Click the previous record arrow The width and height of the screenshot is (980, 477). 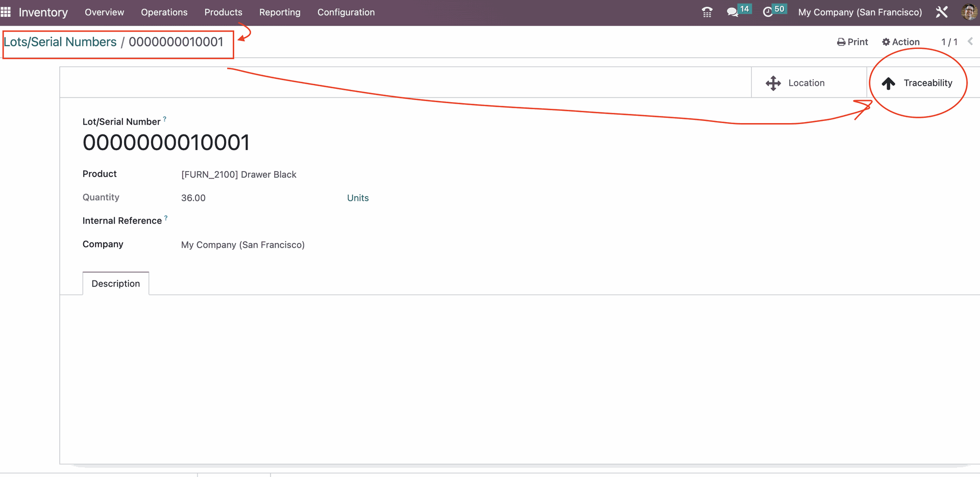point(970,41)
